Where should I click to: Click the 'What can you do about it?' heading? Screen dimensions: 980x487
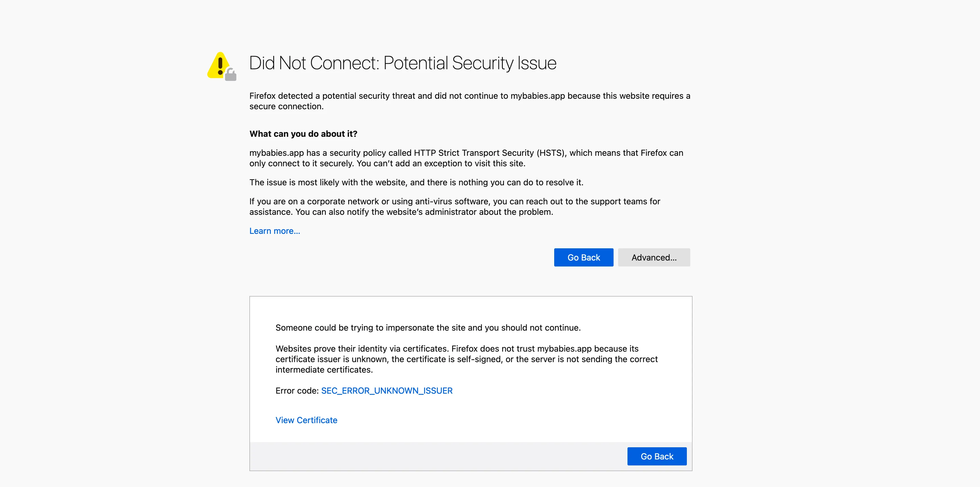(x=303, y=134)
